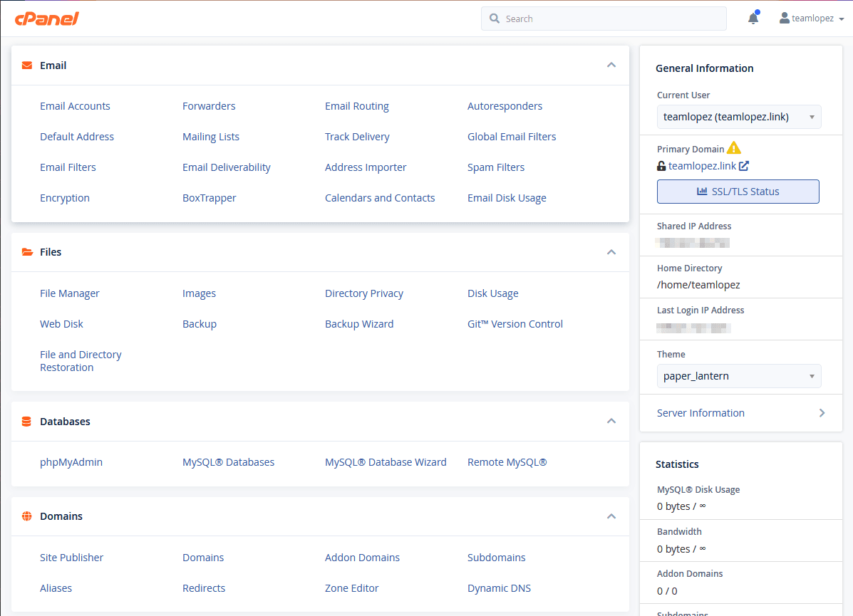The width and height of the screenshot is (853, 616).
Task: Open Email Filters
Action: point(68,167)
